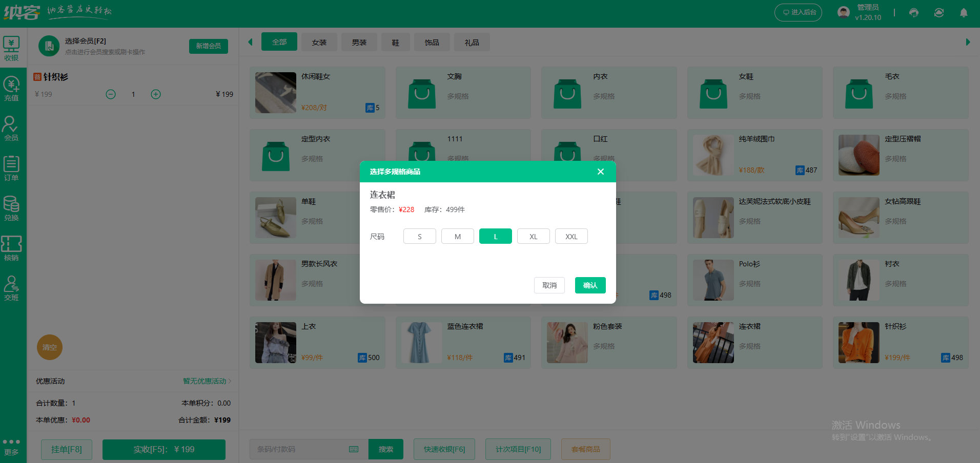Image resolution: width=980 pixels, height=463 pixels.
Task: Switch to the 女装 category tab
Action: click(319, 41)
